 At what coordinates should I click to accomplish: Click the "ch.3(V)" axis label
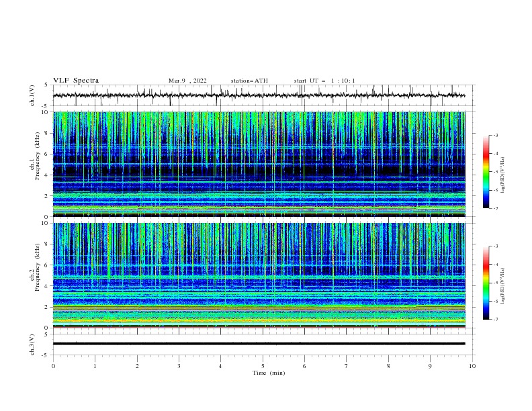[x=32, y=345]
